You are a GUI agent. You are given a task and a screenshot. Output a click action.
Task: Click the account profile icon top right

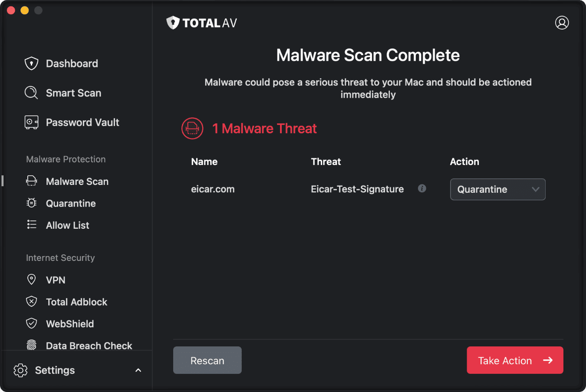(x=562, y=23)
